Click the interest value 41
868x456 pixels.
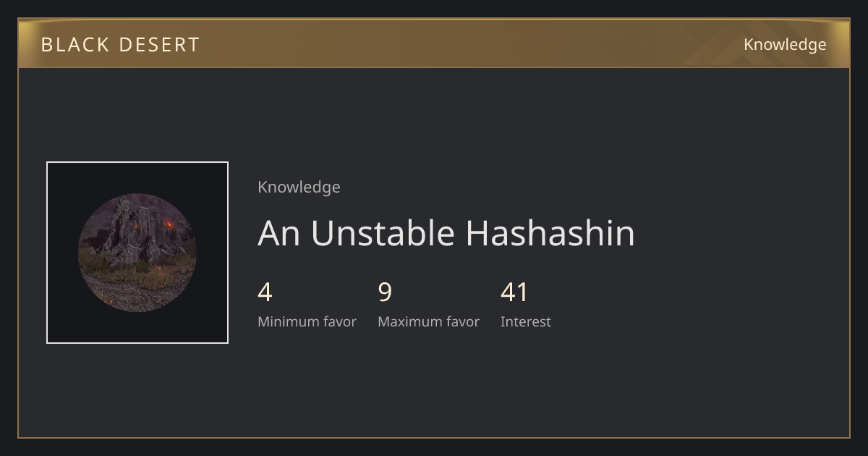tap(514, 292)
